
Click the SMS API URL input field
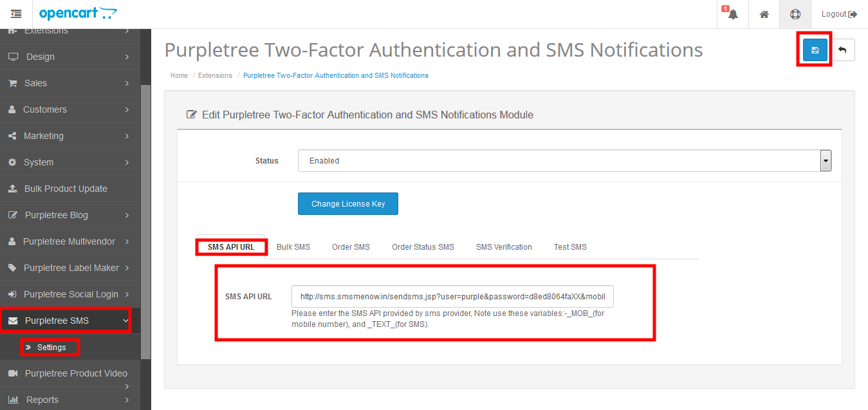tap(452, 297)
